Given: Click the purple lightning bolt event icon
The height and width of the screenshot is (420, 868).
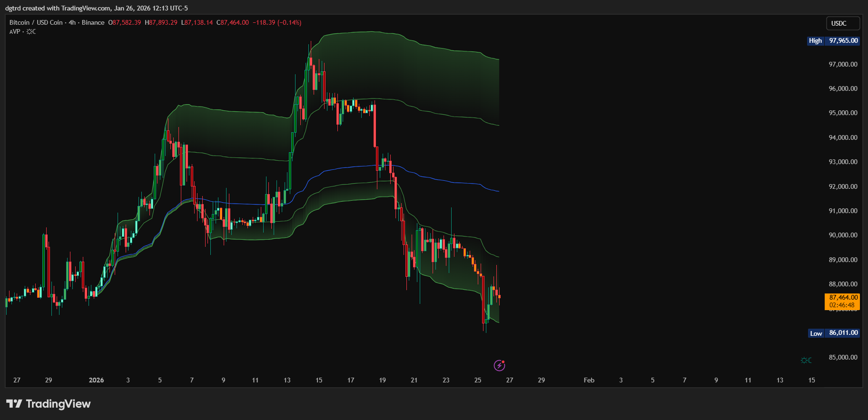Looking at the screenshot, I should tap(499, 365).
